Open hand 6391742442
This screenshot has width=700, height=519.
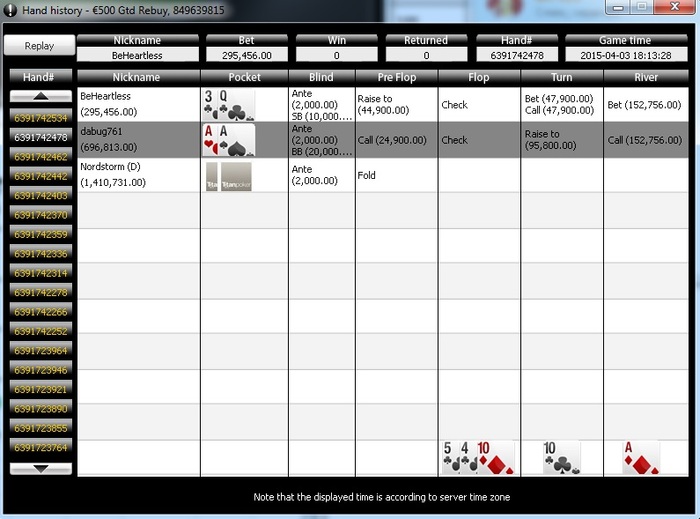click(41, 176)
